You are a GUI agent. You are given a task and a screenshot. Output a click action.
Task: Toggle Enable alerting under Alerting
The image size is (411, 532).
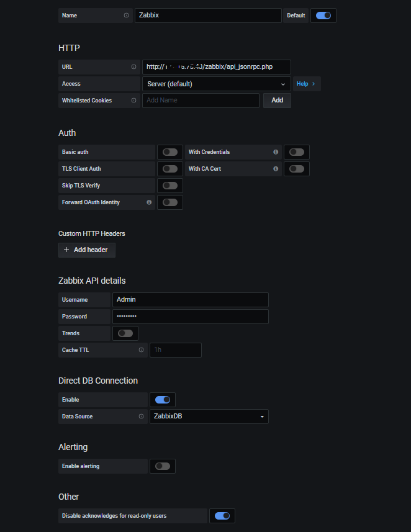coord(162,466)
